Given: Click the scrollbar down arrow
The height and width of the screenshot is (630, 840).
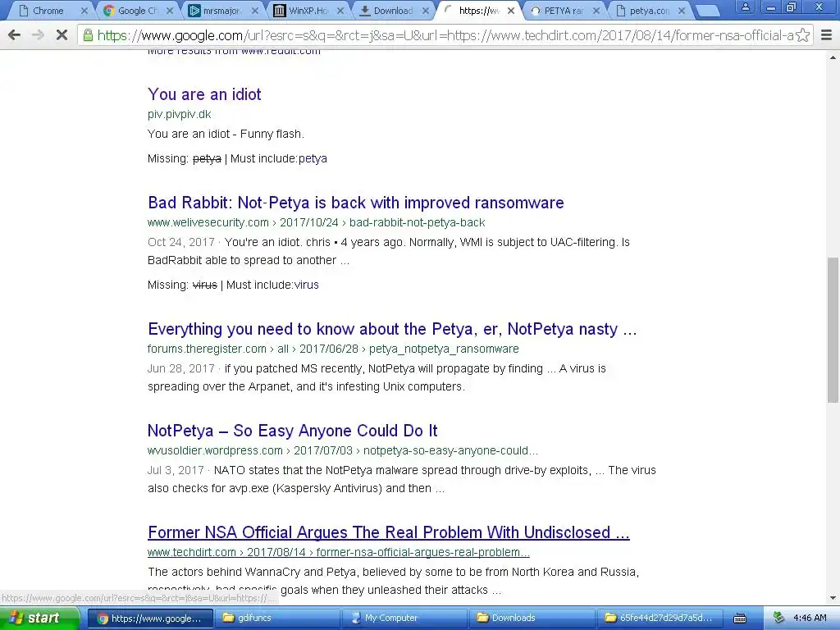Looking at the screenshot, I should pos(833,598).
